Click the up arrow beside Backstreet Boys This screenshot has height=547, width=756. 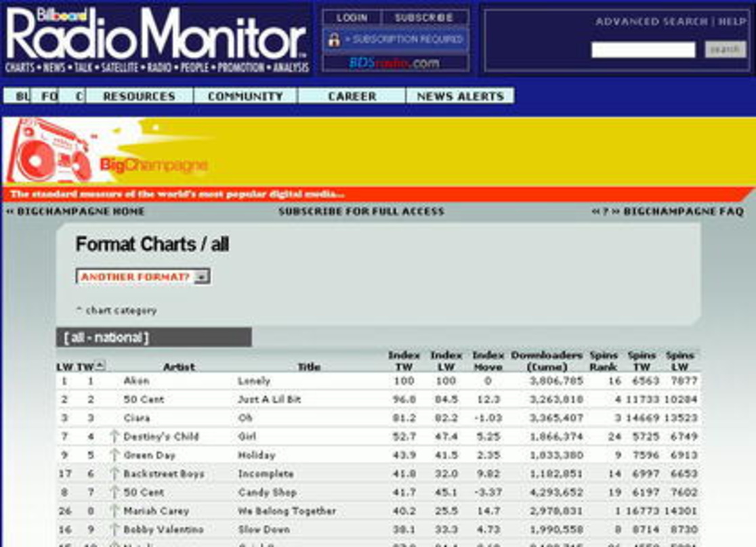click(114, 474)
